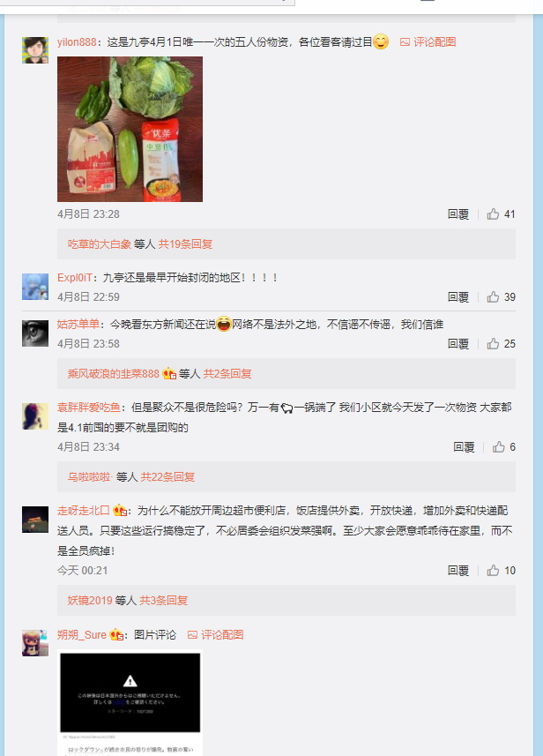Screen dimensions: 543x756
Task: Expand the 共22条回复 replies thread
Action: 167,477
